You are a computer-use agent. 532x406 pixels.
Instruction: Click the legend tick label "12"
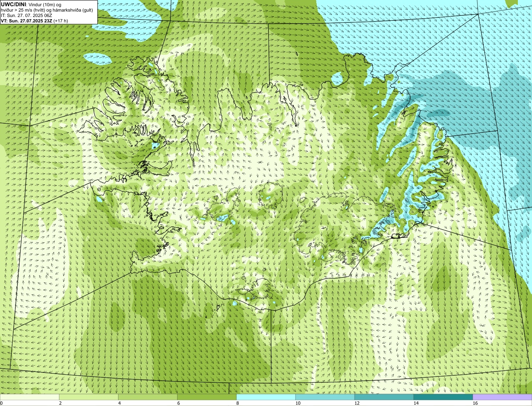tap(357, 403)
